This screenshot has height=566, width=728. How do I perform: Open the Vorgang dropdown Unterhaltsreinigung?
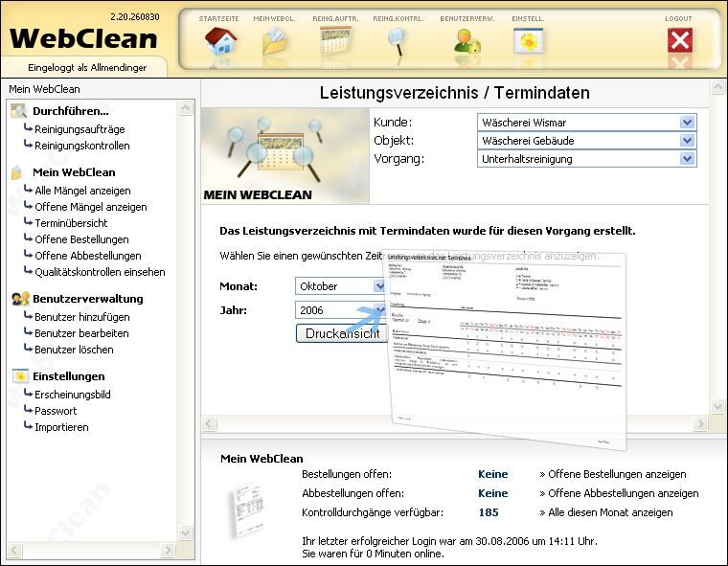tap(587, 159)
